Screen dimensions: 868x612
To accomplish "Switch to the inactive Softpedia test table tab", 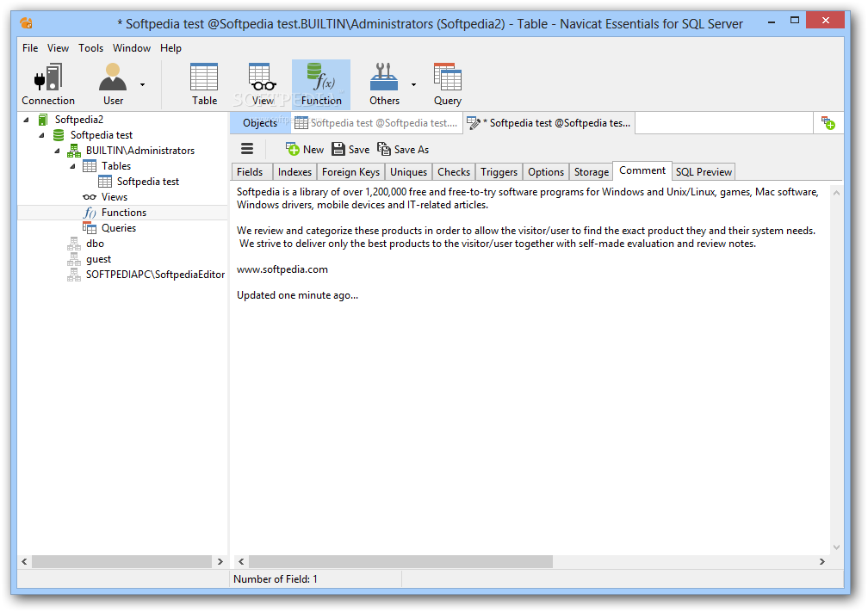I will pos(376,123).
